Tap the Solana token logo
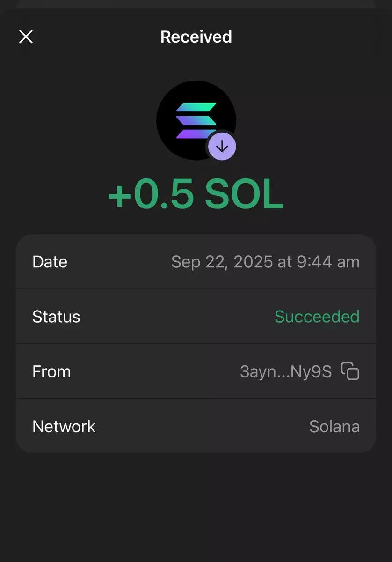This screenshot has width=392, height=562. click(x=196, y=121)
